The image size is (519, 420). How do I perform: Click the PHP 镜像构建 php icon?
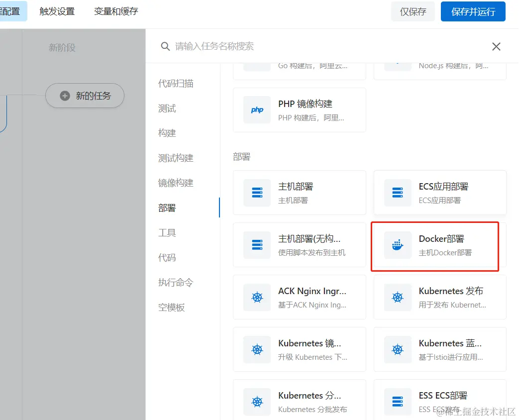point(257,110)
